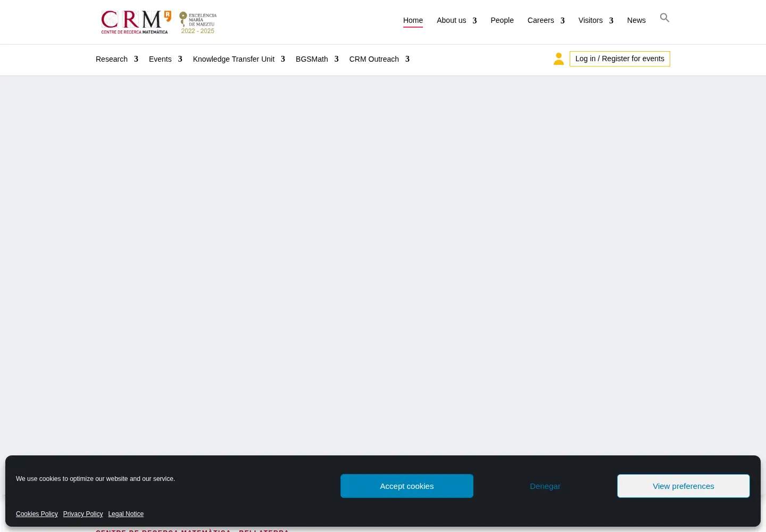
Task: Click Denegar to reject cookies
Action: pyautogui.click(x=545, y=486)
